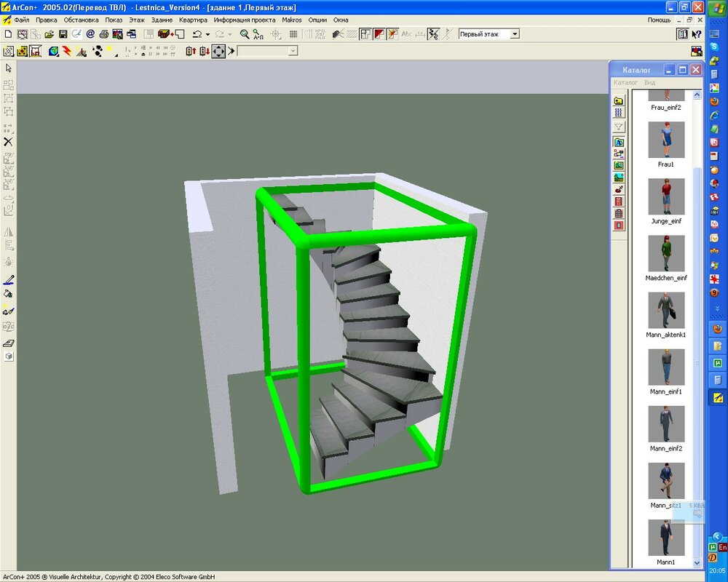Screen dimensions: 728x582
Task: Open the Квартира menu
Action: pos(194,20)
